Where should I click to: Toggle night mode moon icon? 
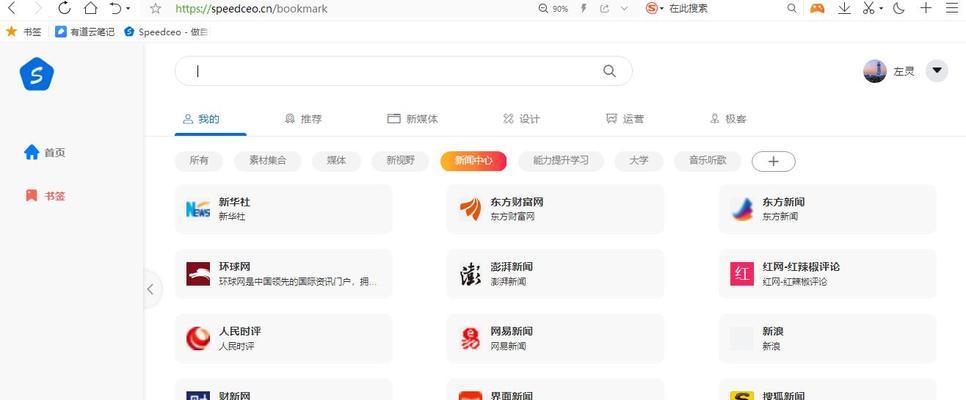tap(899, 9)
